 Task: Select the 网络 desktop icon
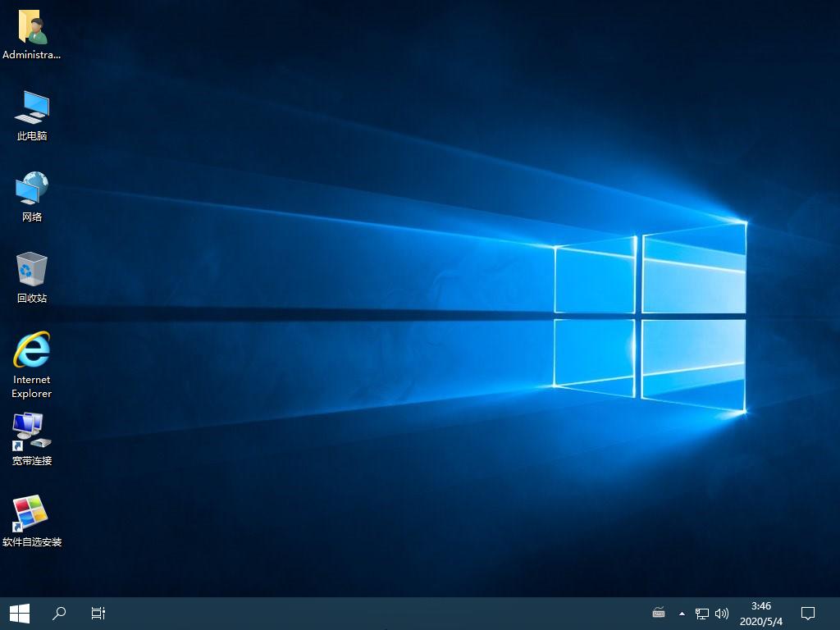pyautogui.click(x=32, y=196)
